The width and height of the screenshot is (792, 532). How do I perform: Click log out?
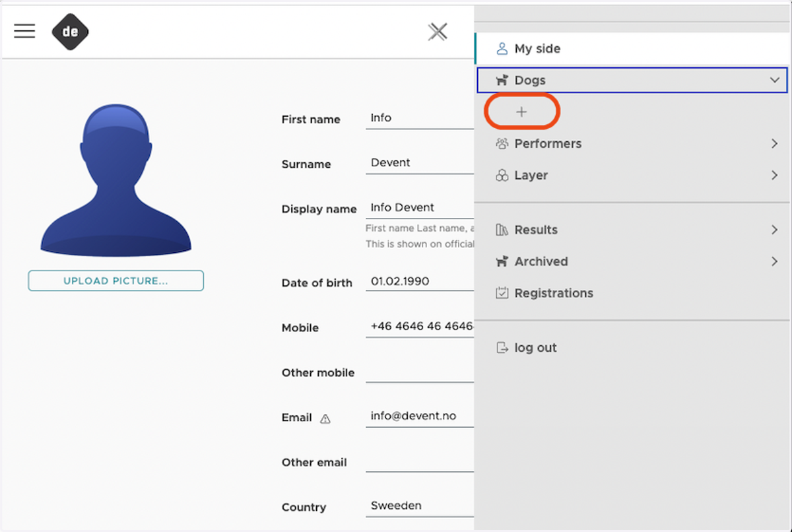click(632, 348)
